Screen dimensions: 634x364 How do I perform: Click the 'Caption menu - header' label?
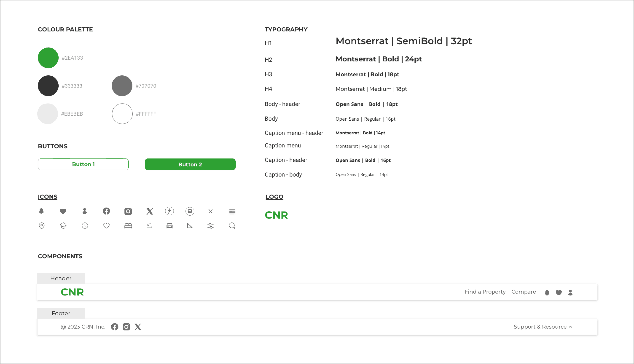pyautogui.click(x=294, y=133)
